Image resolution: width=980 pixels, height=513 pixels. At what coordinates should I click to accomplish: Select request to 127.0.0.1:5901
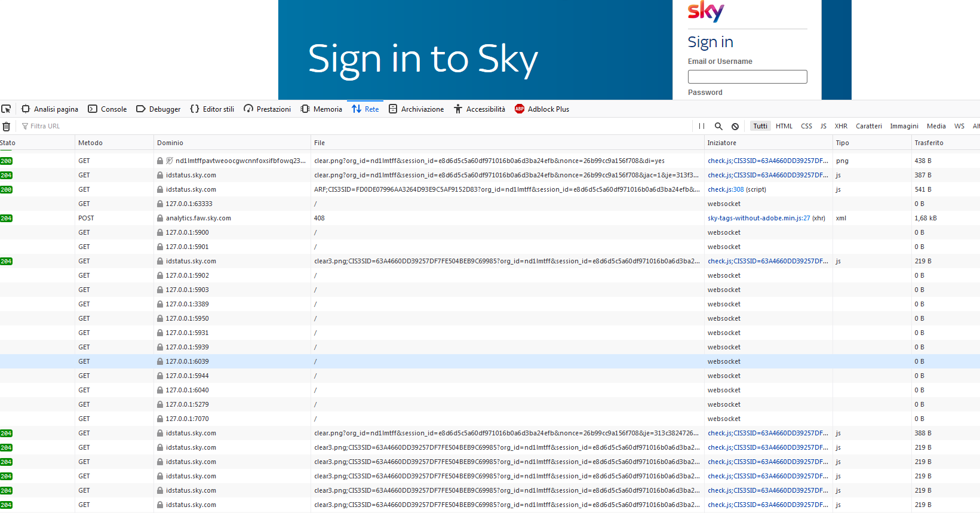pos(490,247)
